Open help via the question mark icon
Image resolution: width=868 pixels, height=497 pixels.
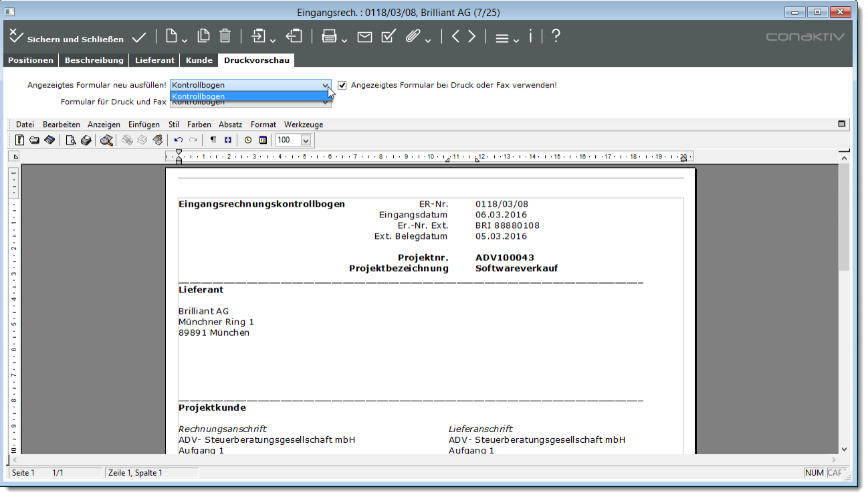coord(556,37)
